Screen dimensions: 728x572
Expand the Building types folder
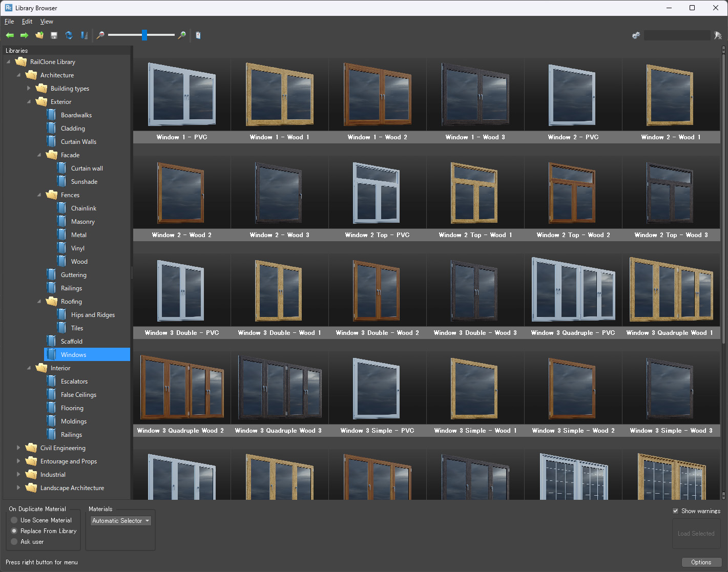(29, 89)
